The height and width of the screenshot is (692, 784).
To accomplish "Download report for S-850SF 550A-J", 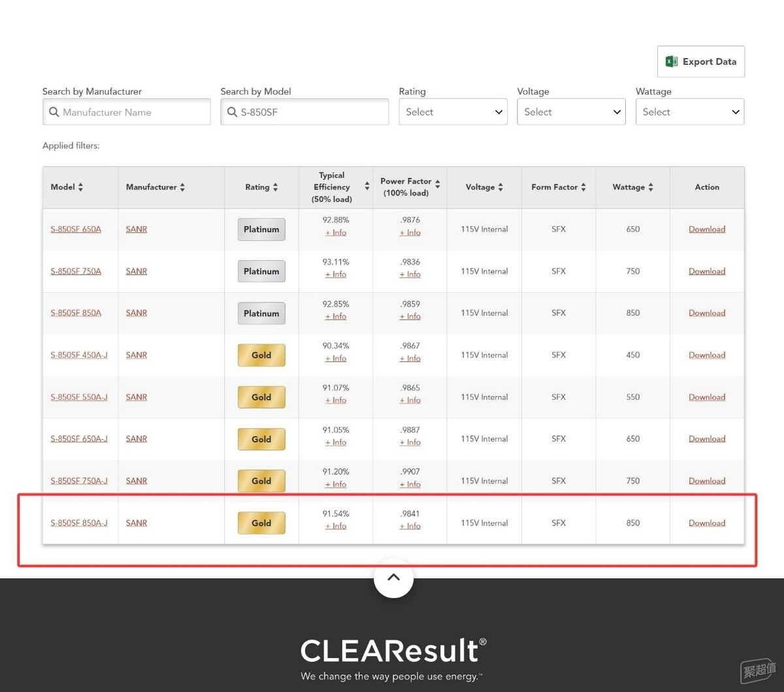I will coord(707,397).
